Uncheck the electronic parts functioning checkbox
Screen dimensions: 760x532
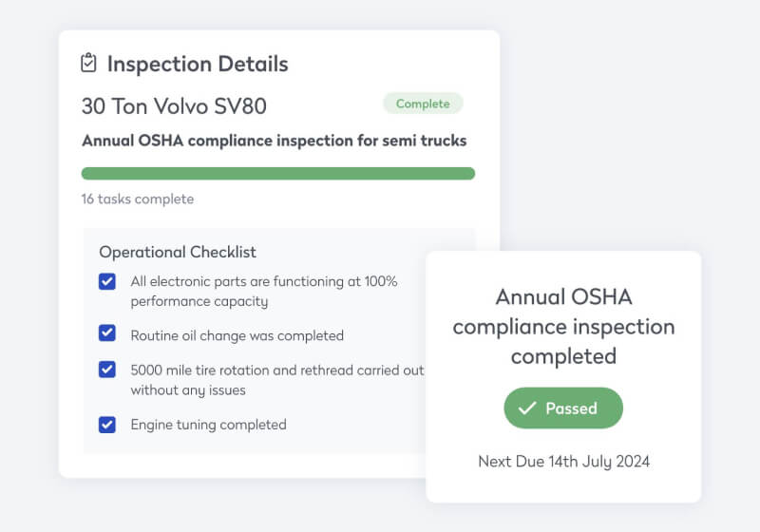point(107,282)
